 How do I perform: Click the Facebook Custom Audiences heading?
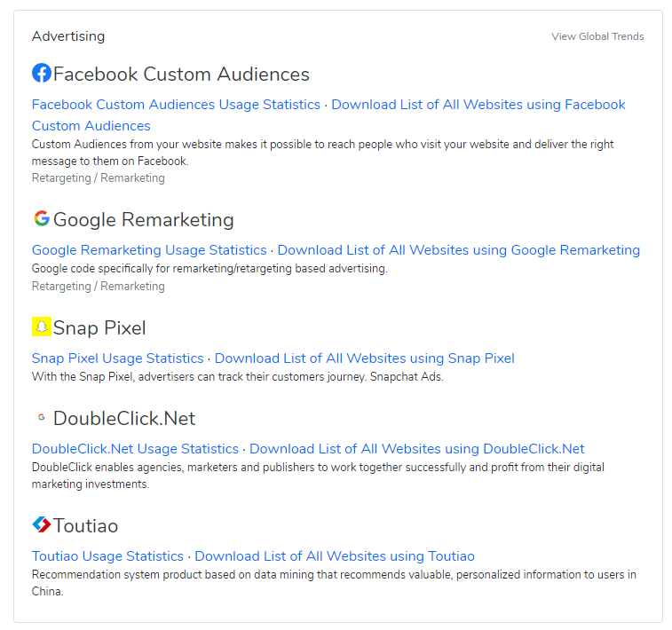[x=181, y=75]
